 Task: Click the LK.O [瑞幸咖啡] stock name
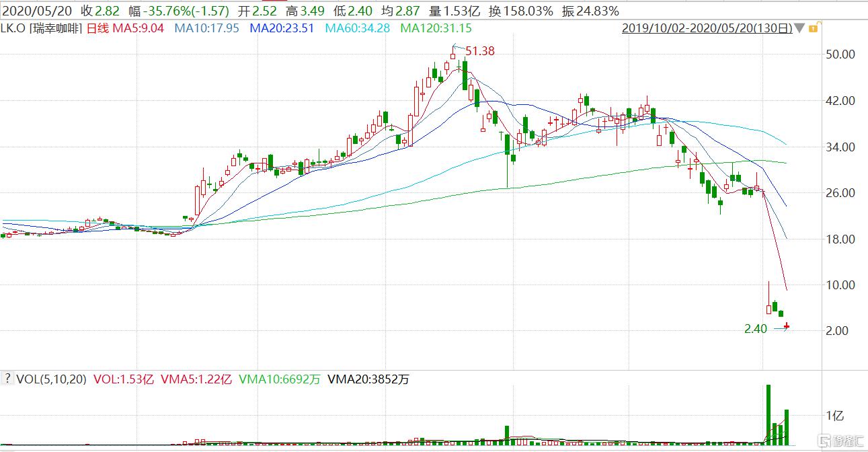pyautogui.click(x=42, y=28)
